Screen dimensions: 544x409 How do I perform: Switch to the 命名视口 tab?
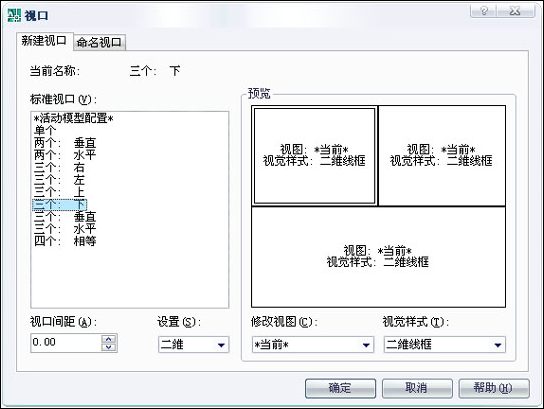pyautogui.click(x=99, y=42)
